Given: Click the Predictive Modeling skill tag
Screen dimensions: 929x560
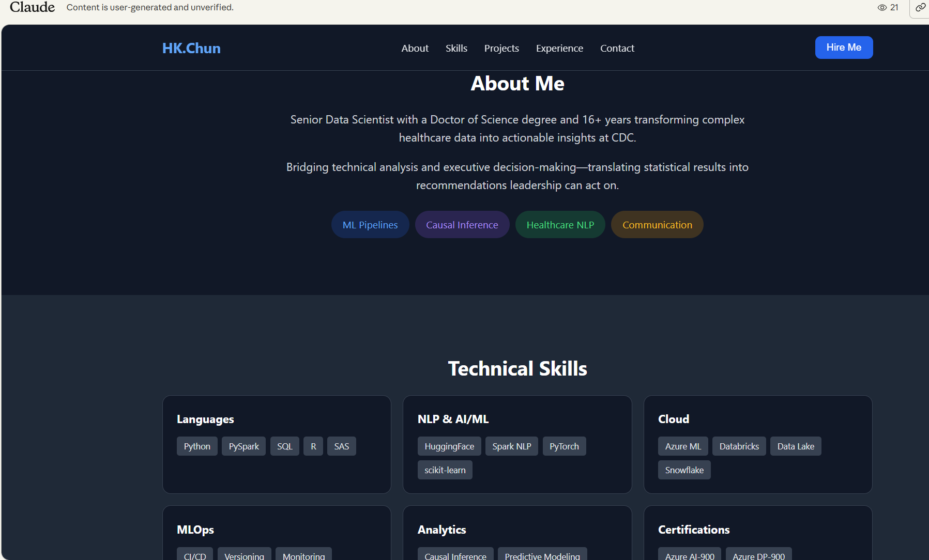Looking at the screenshot, I should [542, 555].
